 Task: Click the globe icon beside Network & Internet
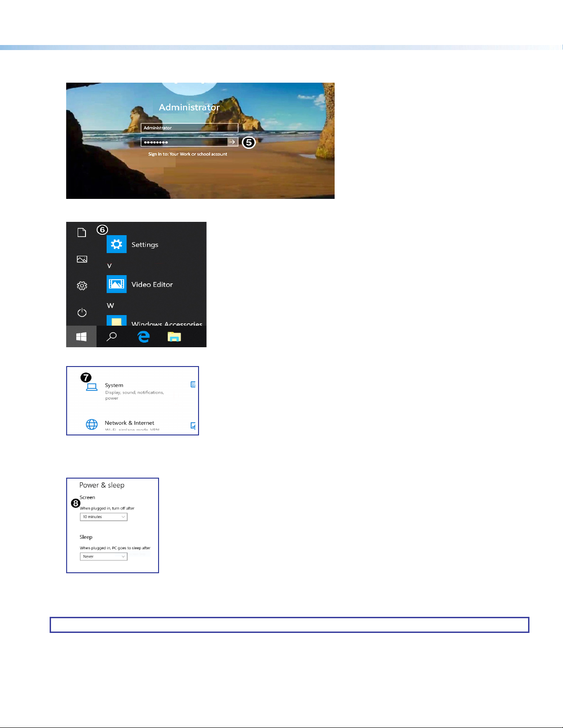click(92, 424)
